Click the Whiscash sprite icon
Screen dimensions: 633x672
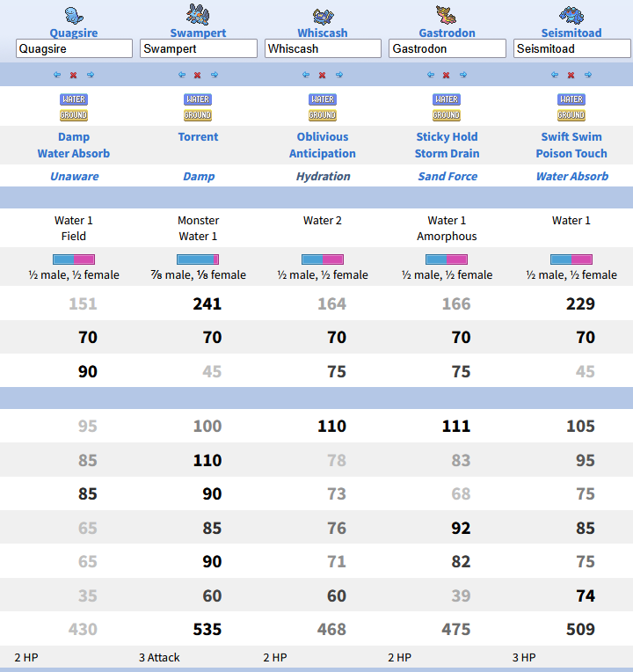point(323,17)
